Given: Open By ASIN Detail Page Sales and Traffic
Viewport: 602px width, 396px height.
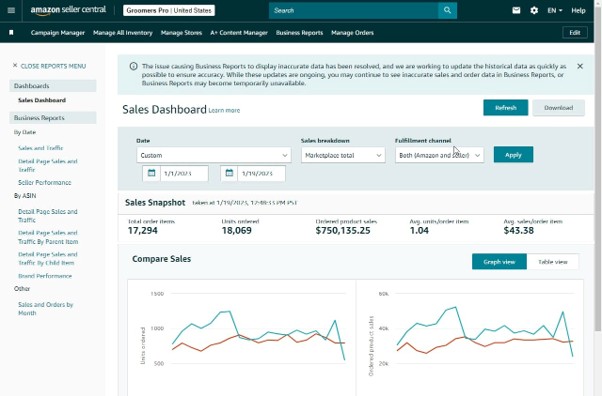Looking at the screenshot, I should point(48,215).
